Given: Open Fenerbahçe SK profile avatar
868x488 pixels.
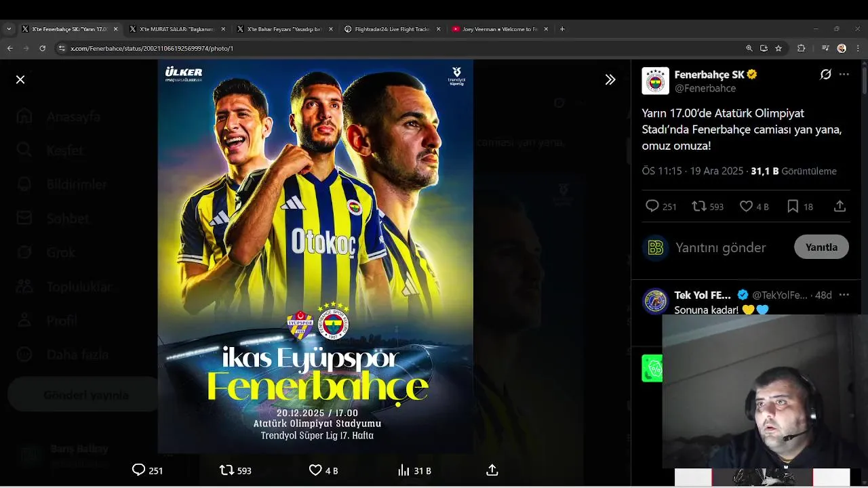Looking at the screenshot, I should tap(655, 81).
